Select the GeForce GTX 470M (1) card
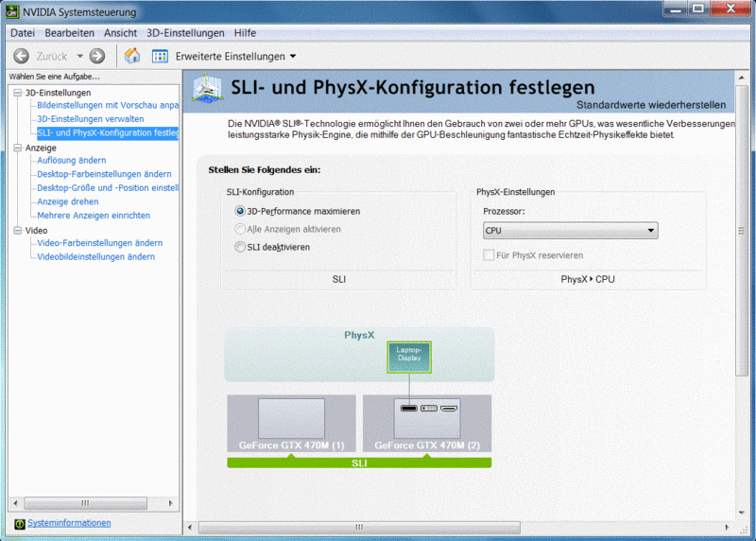 (292, 423)
